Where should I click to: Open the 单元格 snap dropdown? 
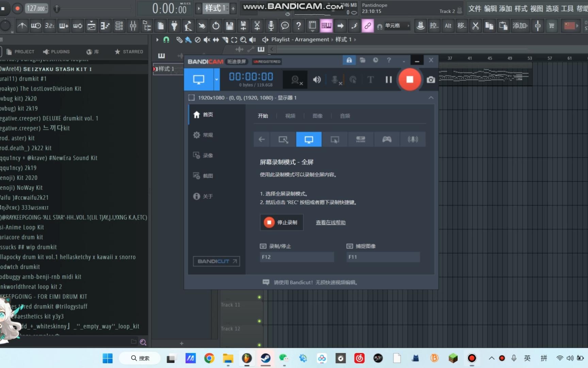point(396,26)
